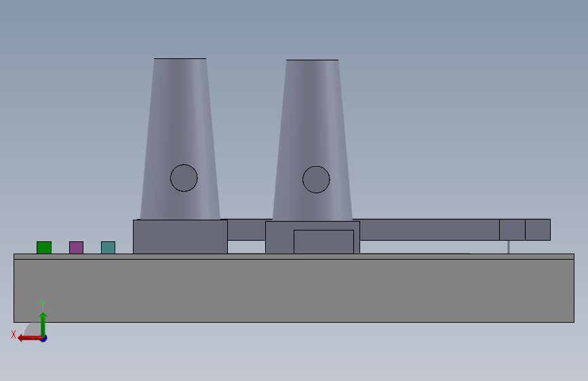Select the inner rectangle of the right tower pedestal
The width and height of the screenshot is (588, 381).
[x=324, y=242]
